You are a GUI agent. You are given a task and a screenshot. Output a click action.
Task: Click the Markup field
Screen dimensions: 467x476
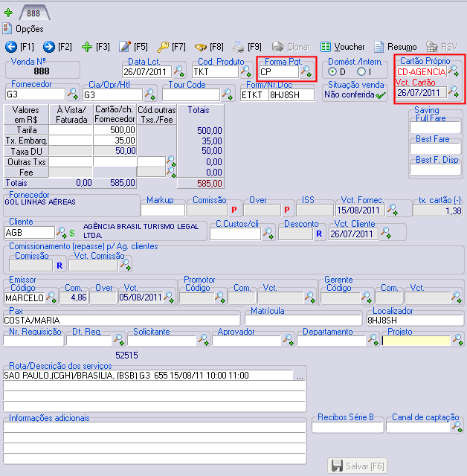[163, 210]
